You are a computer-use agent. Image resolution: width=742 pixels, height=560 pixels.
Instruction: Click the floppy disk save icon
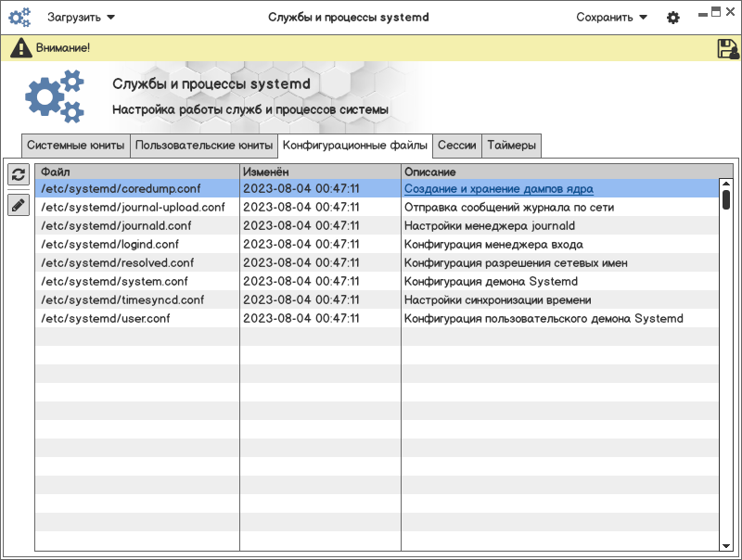727,49
